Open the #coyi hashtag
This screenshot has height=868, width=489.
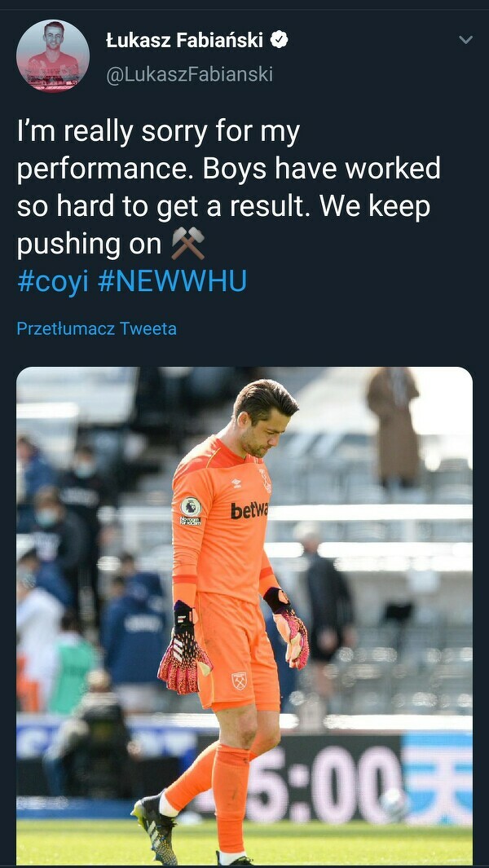(x=52, y=281)
